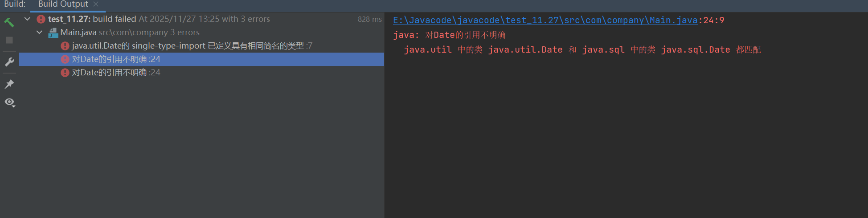Select the Build Output tab

(63, 4)
